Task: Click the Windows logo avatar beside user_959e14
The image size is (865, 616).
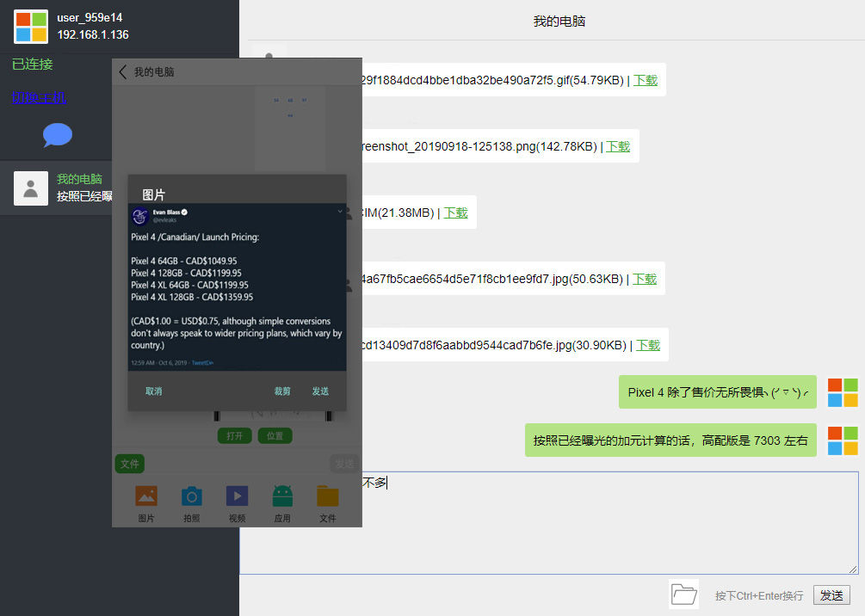Action: tap(31, 26)
